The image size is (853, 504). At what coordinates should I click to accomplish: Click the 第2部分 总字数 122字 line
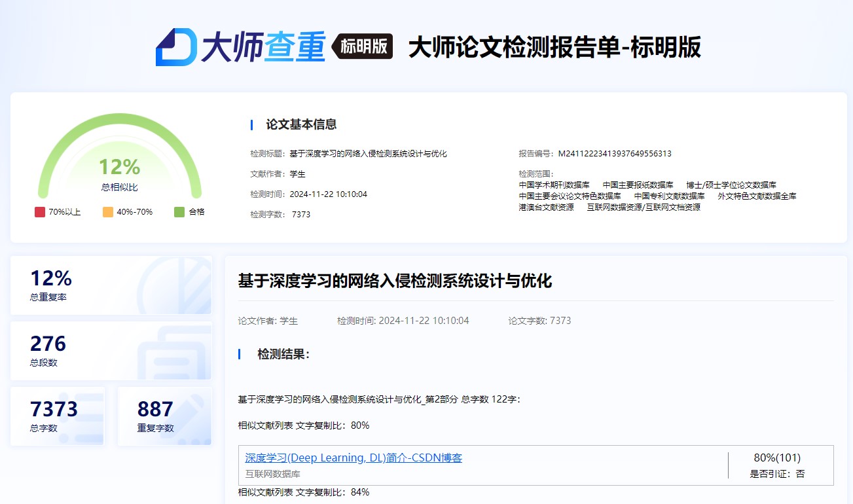coord(380,399)
